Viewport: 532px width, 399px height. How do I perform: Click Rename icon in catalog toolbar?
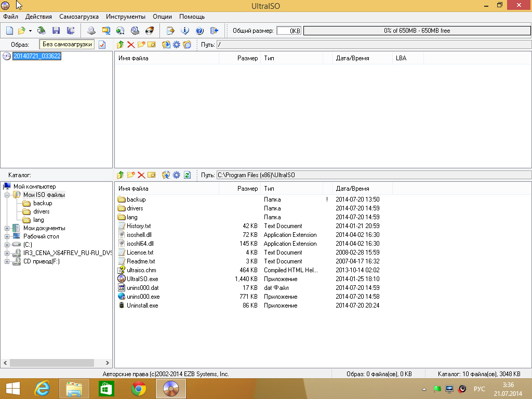152,175
